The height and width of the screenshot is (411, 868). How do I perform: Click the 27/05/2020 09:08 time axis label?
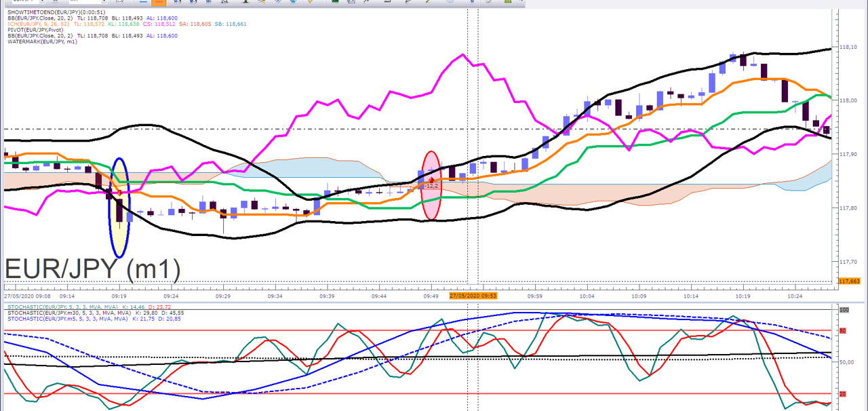click(x=27, y=296)
